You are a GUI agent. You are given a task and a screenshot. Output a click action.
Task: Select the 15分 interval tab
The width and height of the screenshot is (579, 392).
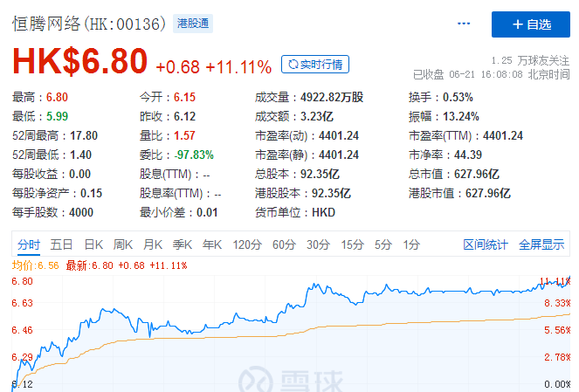tap(352, 244)
